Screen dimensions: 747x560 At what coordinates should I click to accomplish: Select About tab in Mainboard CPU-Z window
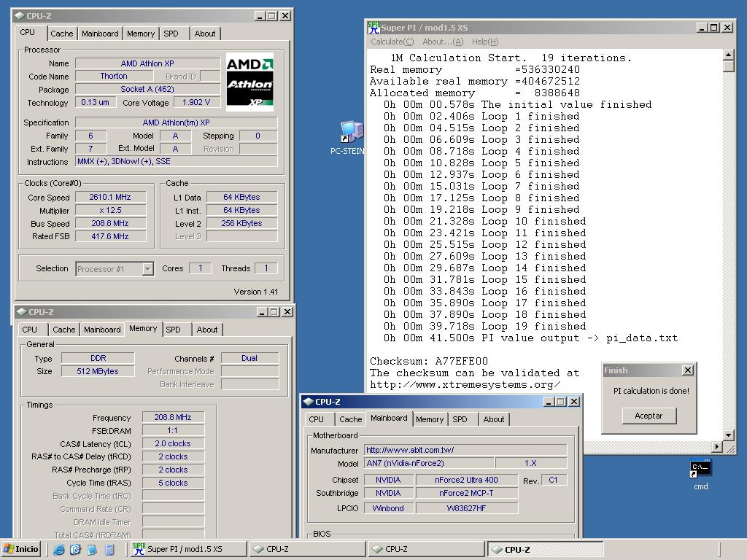point(494,419)
